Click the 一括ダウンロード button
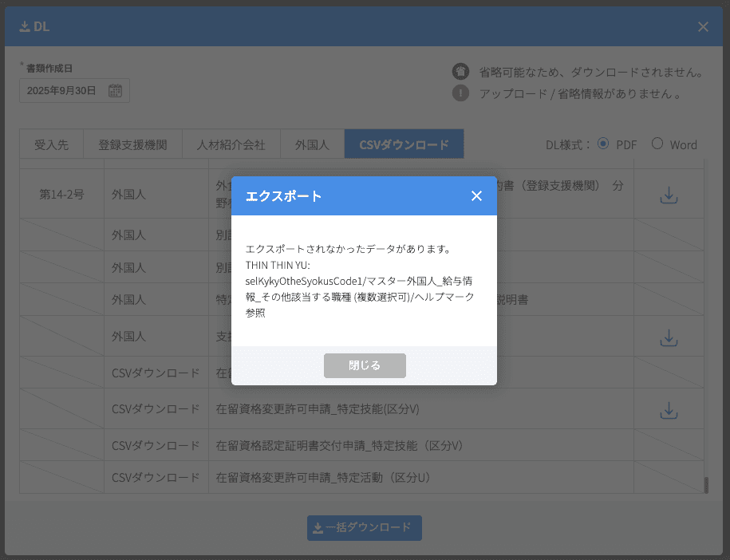Viewport: 730px width, 560px height. [x=365, y=527]
